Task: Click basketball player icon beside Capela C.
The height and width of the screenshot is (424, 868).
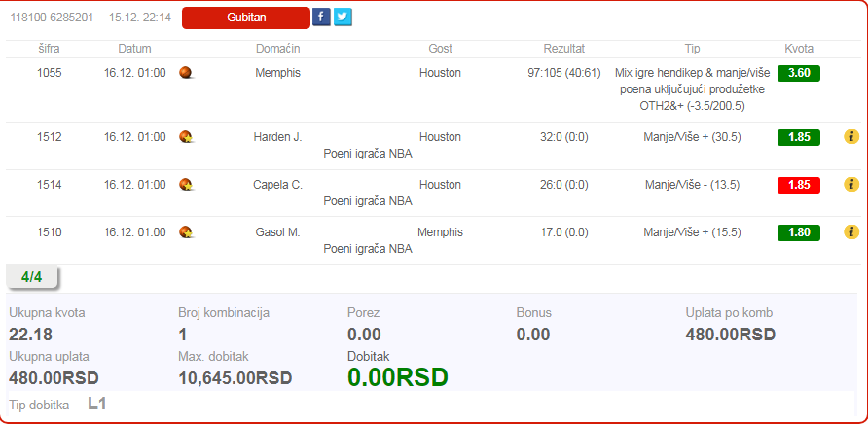Action: [x=186, y=185]
